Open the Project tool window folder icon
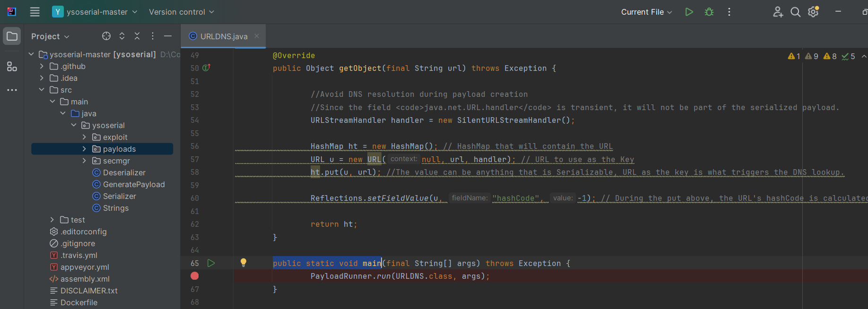Viewport: 868px width, 309px height. [12, 36]
